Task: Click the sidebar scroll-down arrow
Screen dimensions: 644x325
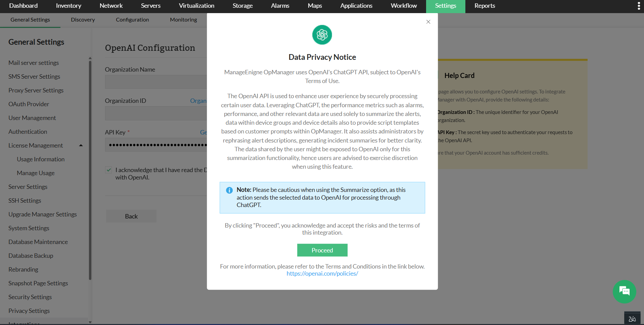Action: pos(90,322)
